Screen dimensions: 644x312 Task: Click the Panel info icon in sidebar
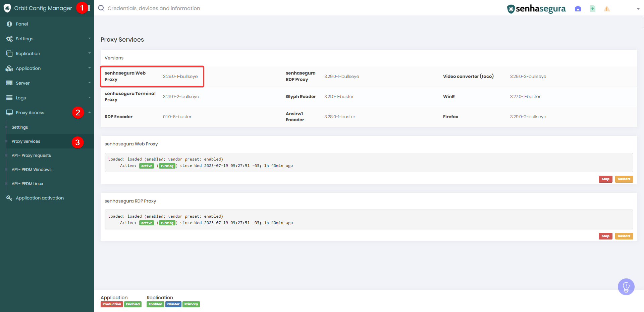(x=9, y=24)
